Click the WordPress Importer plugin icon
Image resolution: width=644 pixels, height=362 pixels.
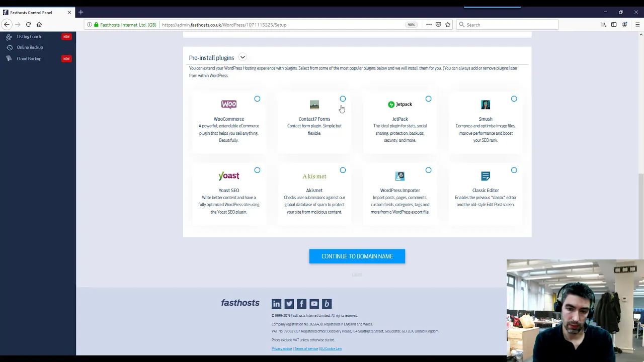coord(400,176)
